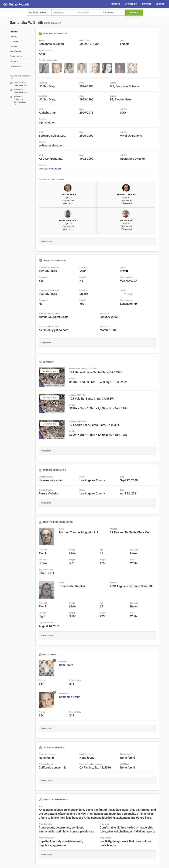Open Reports in the top navigation
Image resolution: width=169 pixels, height=868 pixels.
pos(115,4)
